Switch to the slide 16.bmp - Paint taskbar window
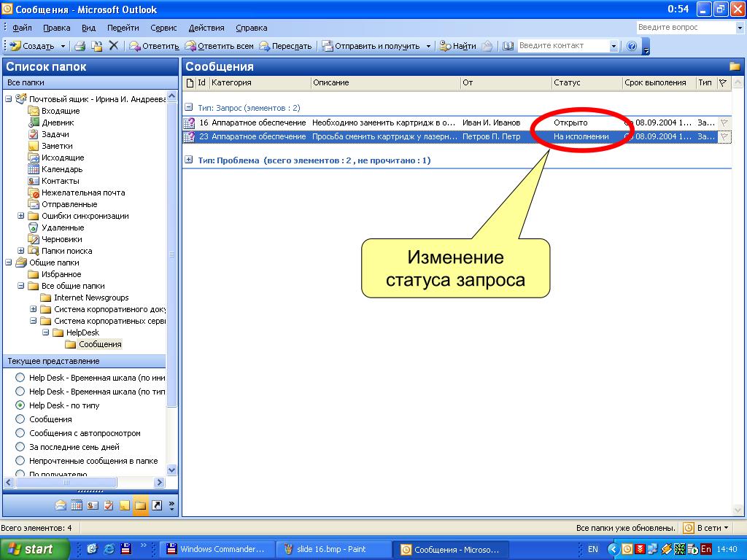Screen dimensions: 747x560 pos(334,549)
